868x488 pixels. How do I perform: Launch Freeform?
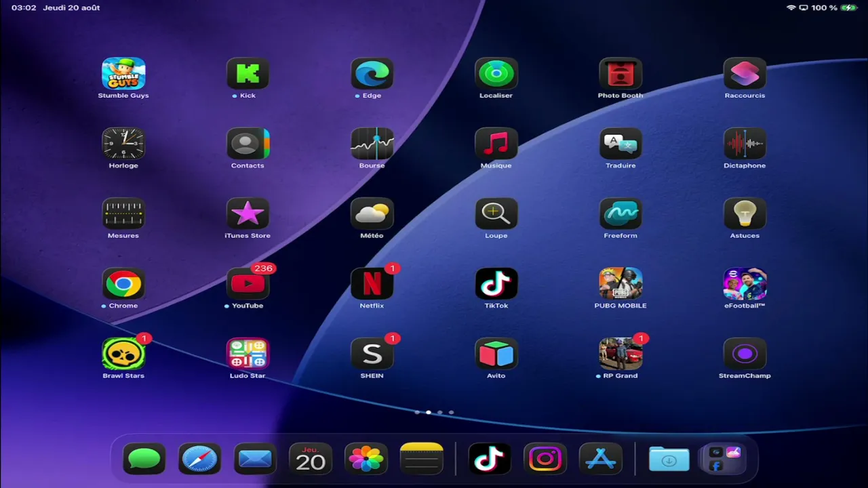pyautogui.click(x=620, y=213)
